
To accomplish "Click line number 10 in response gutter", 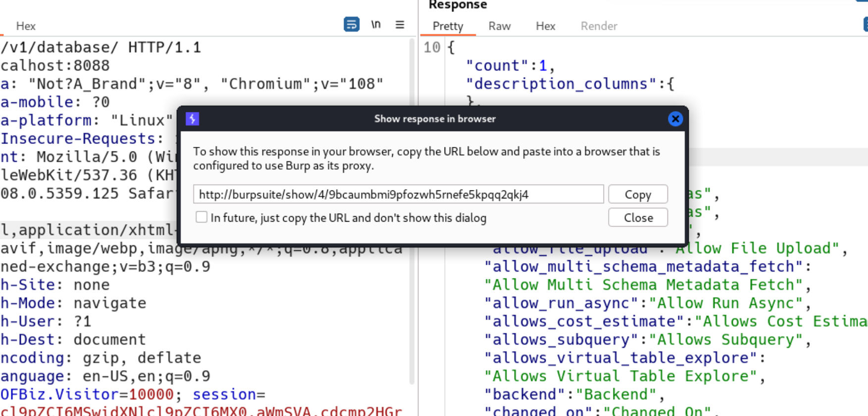I will [x=432, y=47].
